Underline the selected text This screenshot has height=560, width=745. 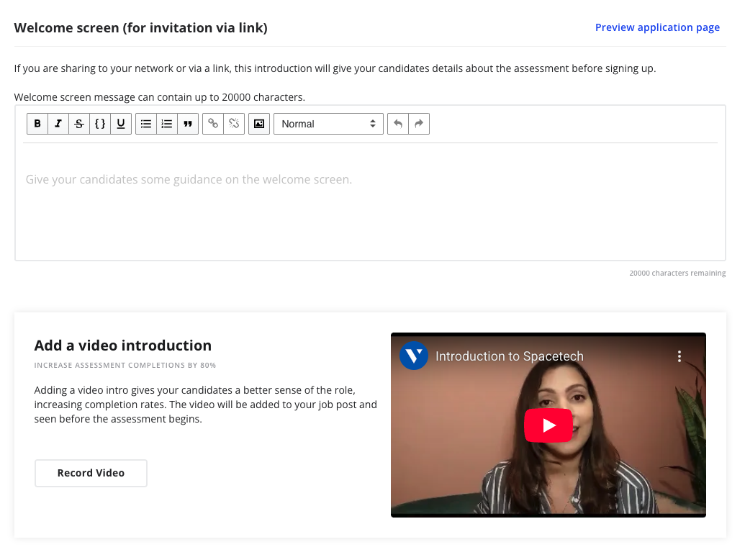[x=121, y=124]
